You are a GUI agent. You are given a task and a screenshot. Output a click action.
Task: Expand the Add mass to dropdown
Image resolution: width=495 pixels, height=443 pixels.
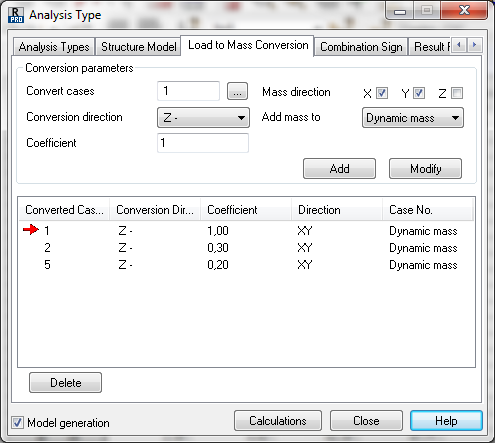point(413,117)
